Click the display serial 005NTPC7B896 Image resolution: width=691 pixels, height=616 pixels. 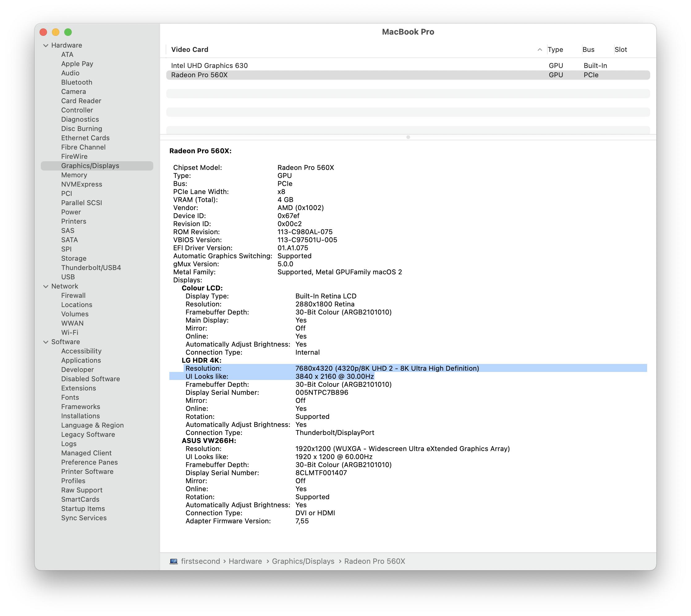click(322, 393)
